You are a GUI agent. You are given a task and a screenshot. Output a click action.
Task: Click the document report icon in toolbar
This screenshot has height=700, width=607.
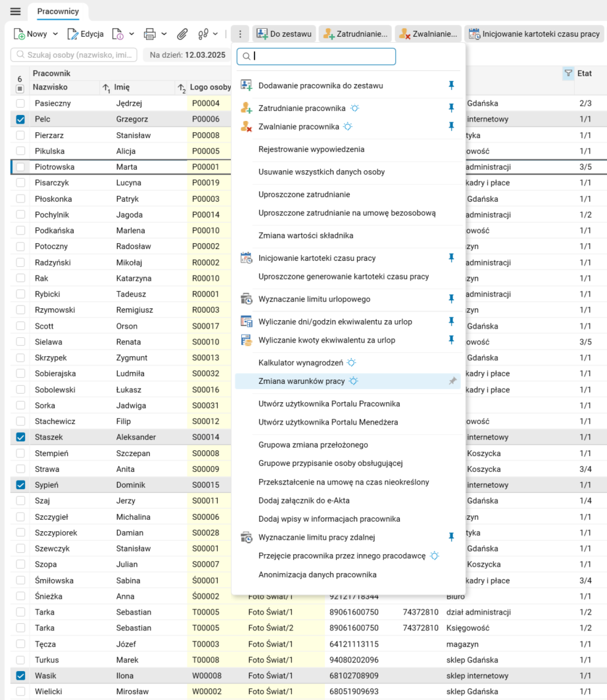point(118,34)
